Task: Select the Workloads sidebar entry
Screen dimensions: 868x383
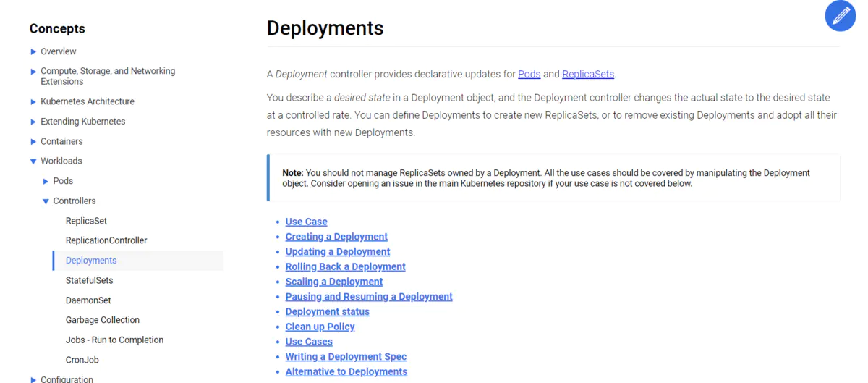Action: (x=61, y=161)
